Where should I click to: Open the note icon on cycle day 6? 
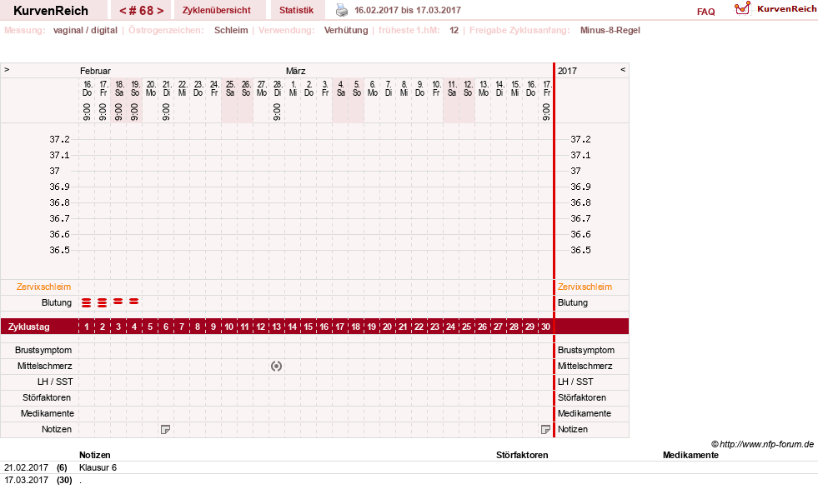click(x=165, y=430)
